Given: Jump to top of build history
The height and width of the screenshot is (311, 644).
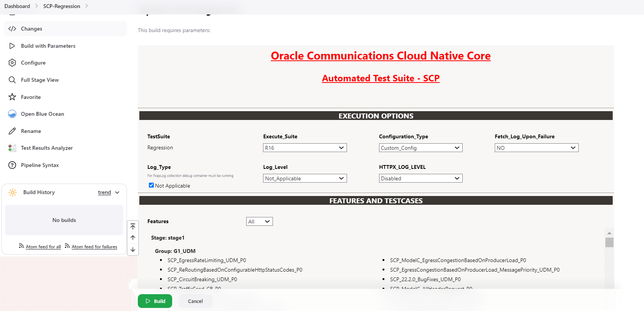Looking at the screenshot, I should (133, 227).
